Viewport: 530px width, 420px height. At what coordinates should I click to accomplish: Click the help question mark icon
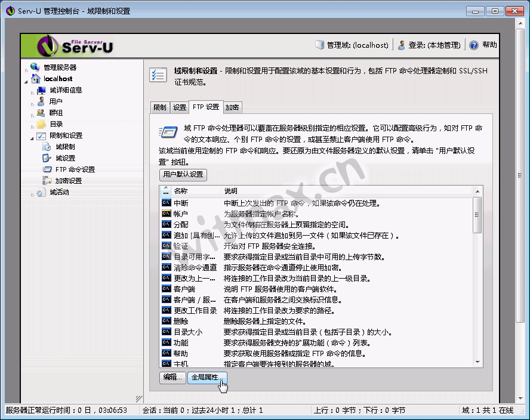(474, 45)
